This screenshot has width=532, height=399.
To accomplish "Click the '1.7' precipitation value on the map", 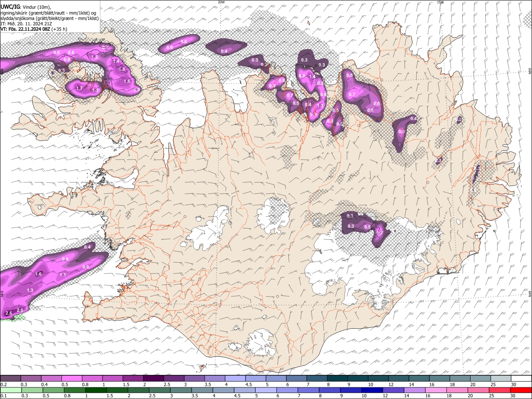I will point(79,88).
